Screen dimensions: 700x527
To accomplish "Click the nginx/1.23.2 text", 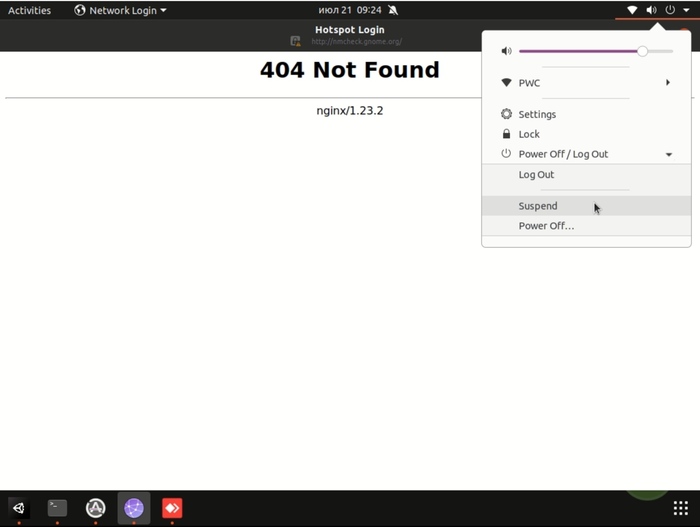I will coord(350,110).
